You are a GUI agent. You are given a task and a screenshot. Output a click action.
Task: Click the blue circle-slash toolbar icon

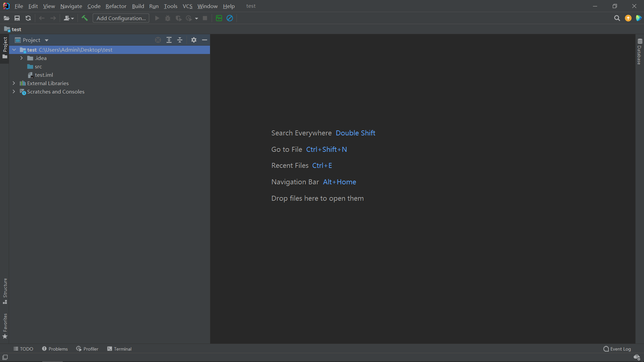pos(230,18)
